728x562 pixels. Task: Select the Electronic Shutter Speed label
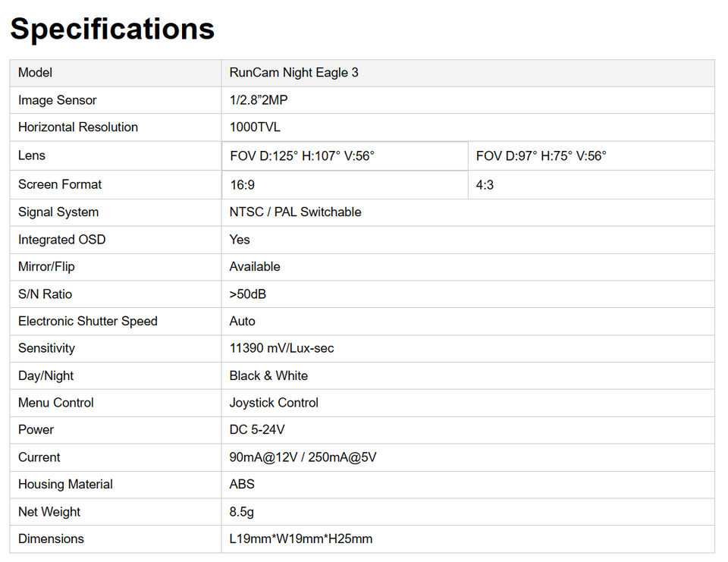88,322
